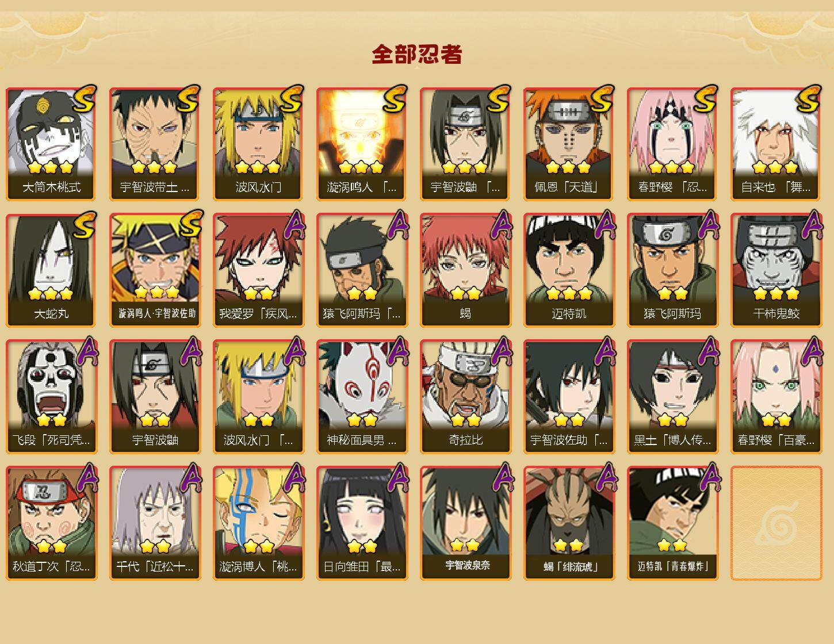The height and width of the screenshot is (644, 834).
Task: Choose the 蝎「绯流琥」 card
Action: (569, 523)
